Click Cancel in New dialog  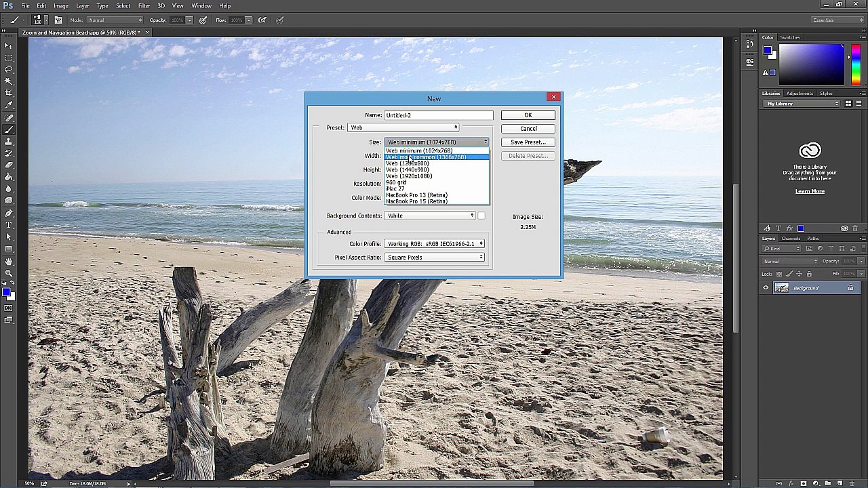(528, 129)
